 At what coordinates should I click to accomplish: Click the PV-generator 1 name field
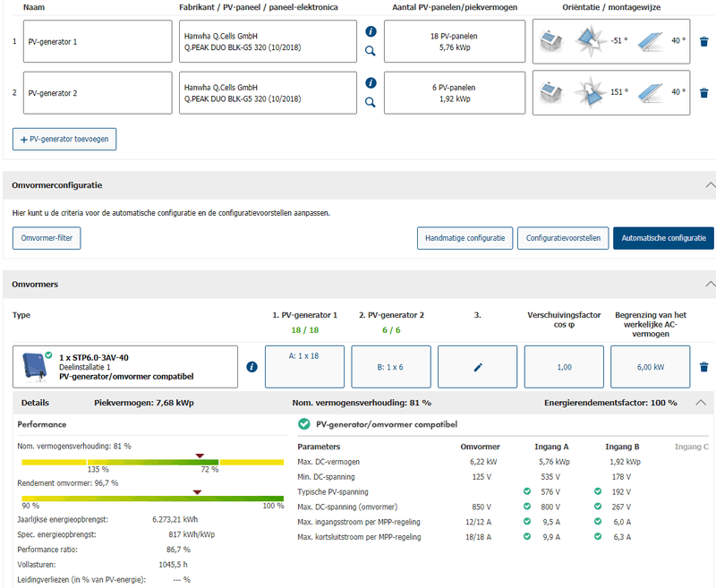97,41
